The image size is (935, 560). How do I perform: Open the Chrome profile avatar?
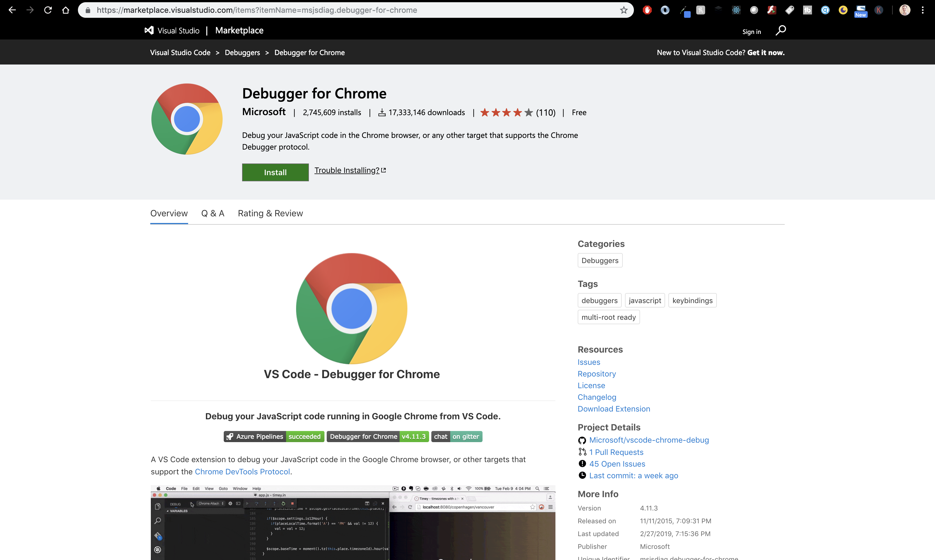pos(904,10)
